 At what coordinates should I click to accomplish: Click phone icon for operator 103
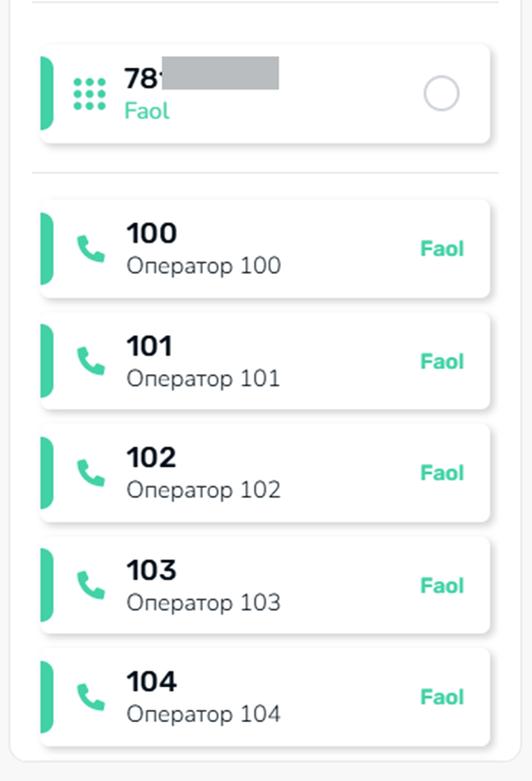pyautogui.click(x=91, y=585)
